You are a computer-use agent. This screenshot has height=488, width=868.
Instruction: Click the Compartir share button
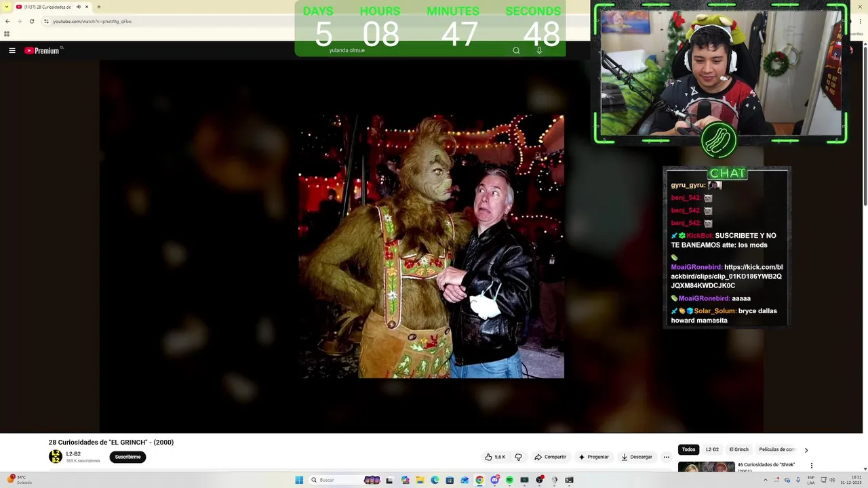click(x=550, y=457)
